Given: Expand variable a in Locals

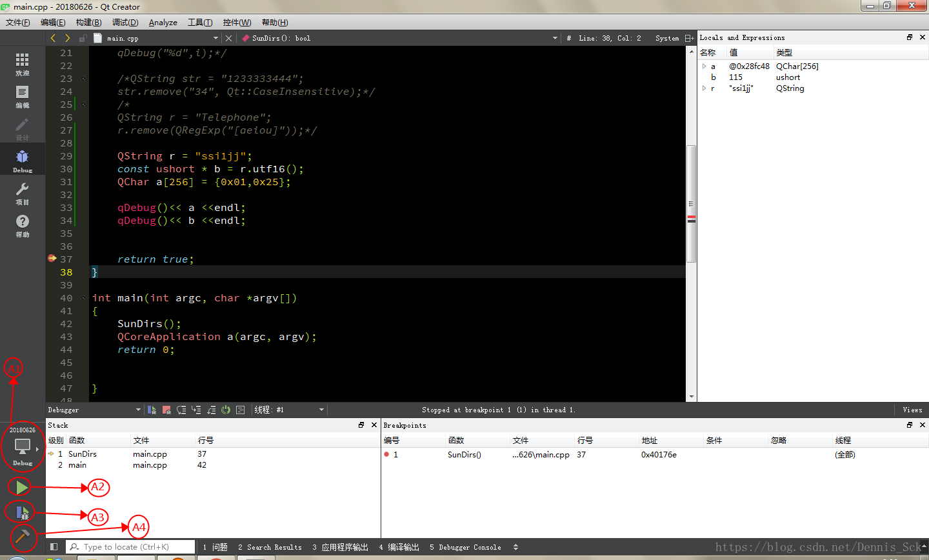Looking at the screenshot, I should (704, 66).
